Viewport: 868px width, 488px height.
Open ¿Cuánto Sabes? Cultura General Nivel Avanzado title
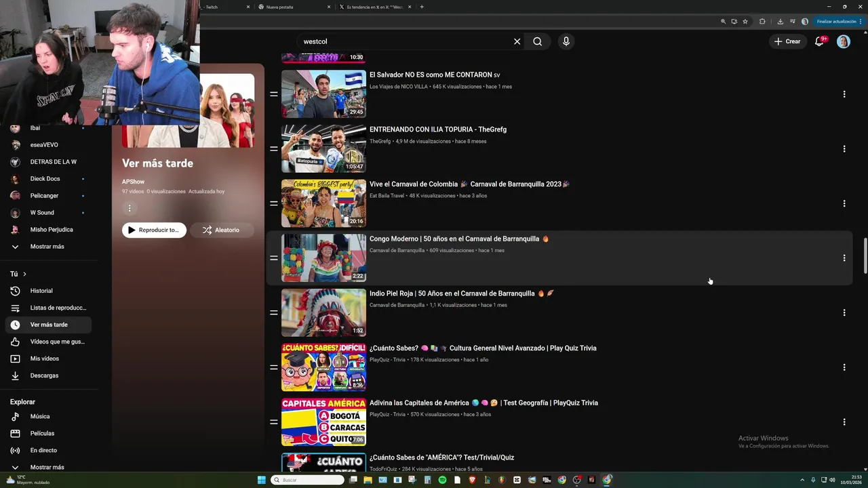483,348
